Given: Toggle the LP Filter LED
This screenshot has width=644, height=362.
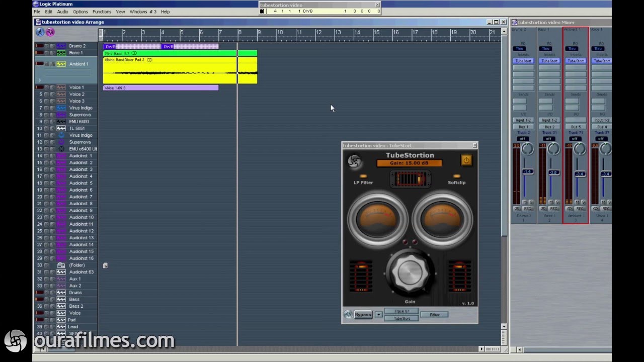Looking at the screenshot, I should pos(363,176).
